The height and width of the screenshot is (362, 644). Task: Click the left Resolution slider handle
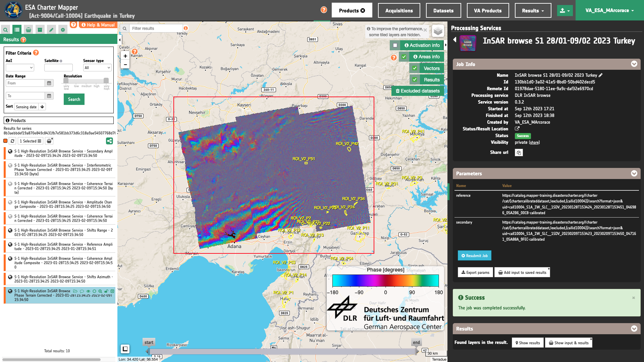pos(66,80)
